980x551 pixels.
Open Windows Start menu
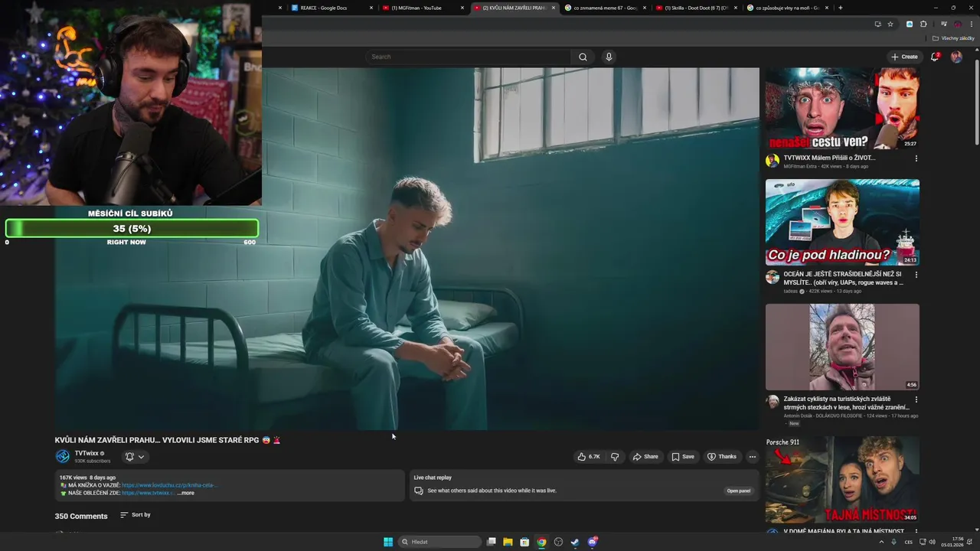pos(388,542)
